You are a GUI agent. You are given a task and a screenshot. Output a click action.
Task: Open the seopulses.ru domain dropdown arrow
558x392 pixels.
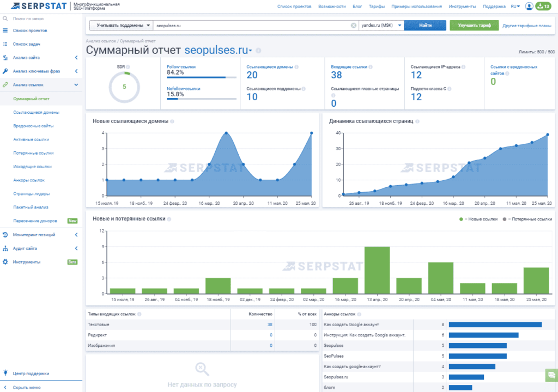point(251,51)
